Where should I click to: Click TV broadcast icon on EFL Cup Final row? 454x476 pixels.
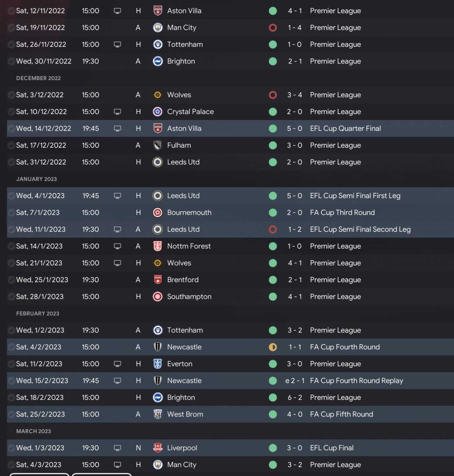[117, 448]
